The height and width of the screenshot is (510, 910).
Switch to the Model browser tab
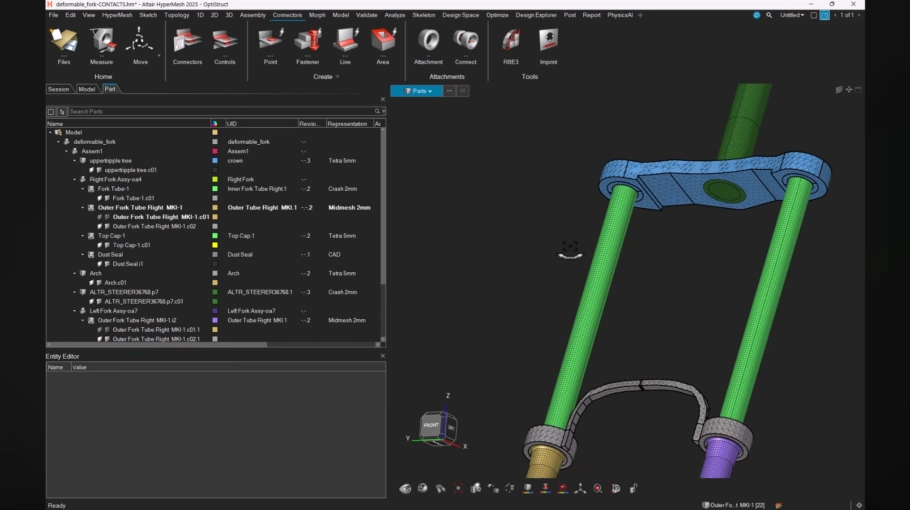point(86,89)
